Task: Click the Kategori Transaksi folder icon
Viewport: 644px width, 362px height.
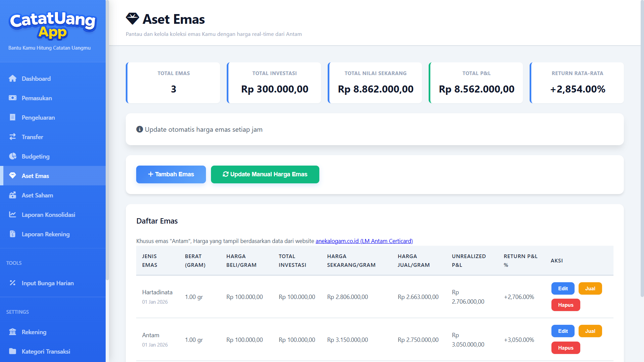Action: (x=13, y=351)
